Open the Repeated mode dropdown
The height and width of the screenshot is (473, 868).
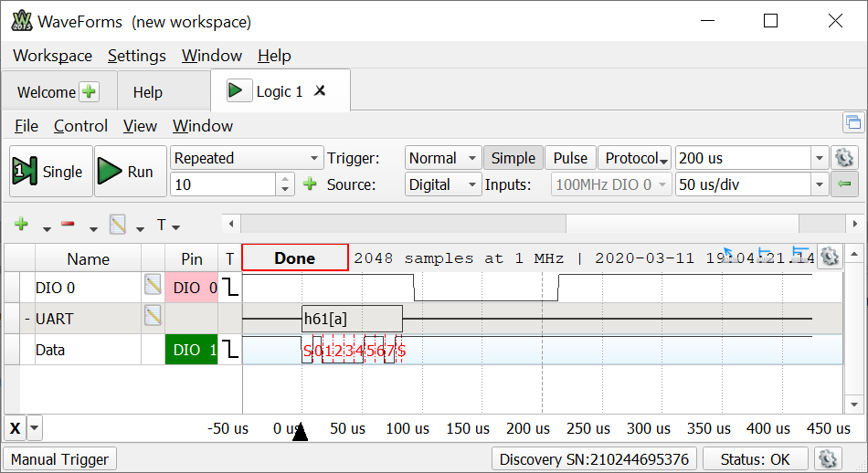click(x=247, y=158)
